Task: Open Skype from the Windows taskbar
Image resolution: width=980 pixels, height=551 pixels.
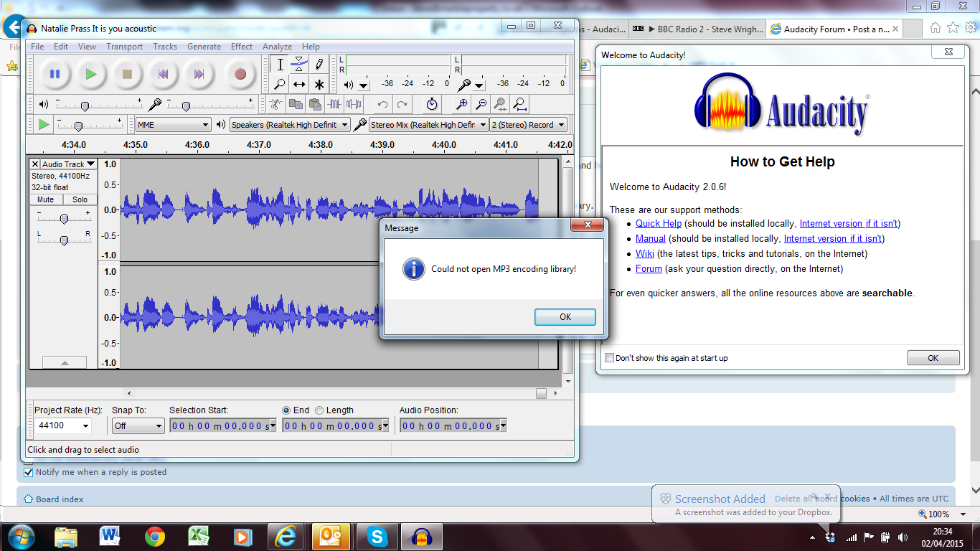Action: [x=377, y=536]
